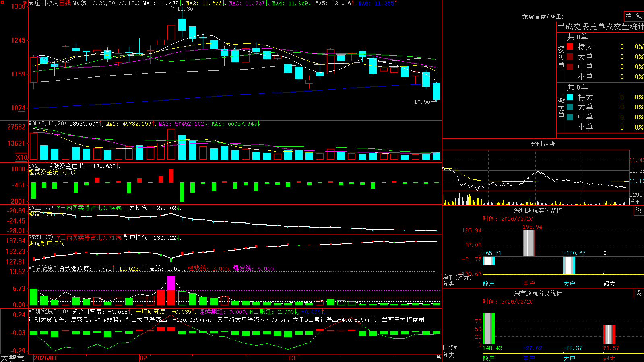Image resolution: width=644 pixels, height=362 pixels.
Task: Click the 散户 label in real-time monitor chart
Action: pos(489,284)
